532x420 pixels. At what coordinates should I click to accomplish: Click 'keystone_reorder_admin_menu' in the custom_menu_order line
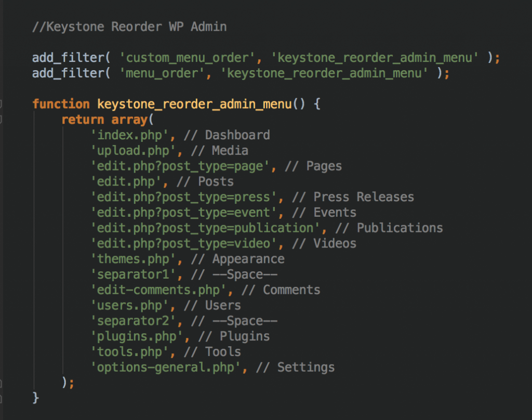tap(375, 58)
